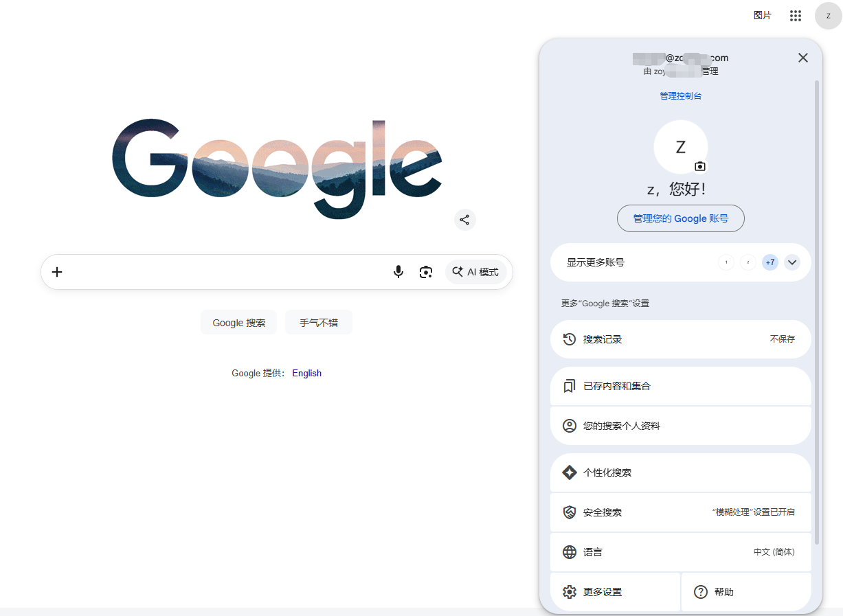Click the plus icon in the search box
843x616 pixels.
(57, 272)
